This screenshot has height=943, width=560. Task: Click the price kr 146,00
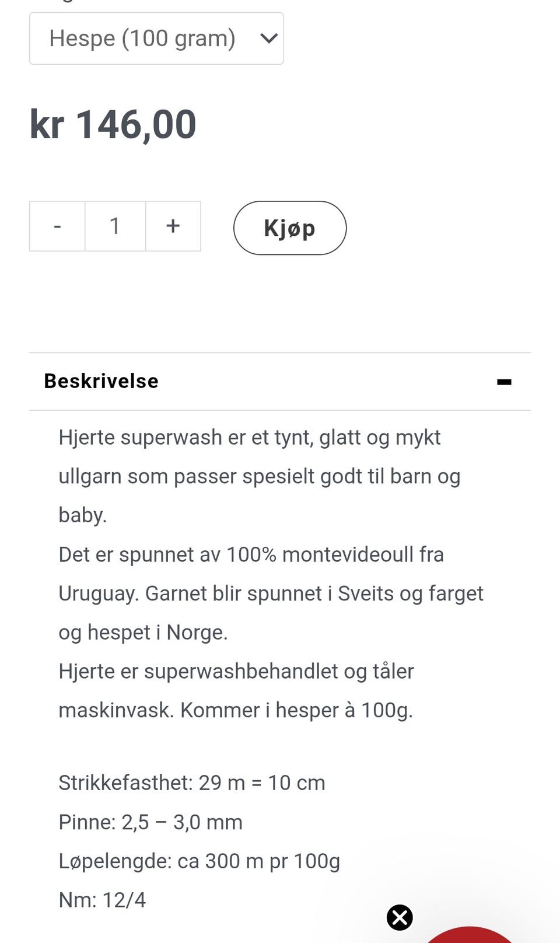pos(113,124)
